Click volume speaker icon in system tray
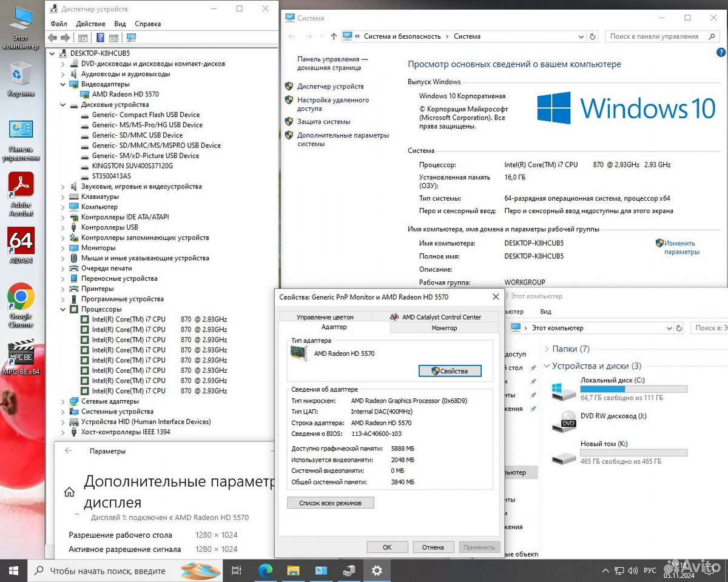The width and height of the screenshot is (728, 582). [x=633, y=570]
